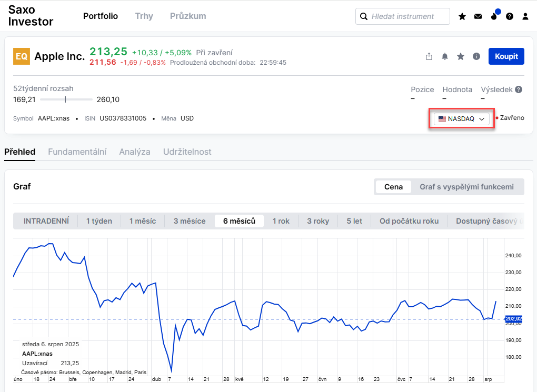Select the Od počátku roku range

[409, 221]
